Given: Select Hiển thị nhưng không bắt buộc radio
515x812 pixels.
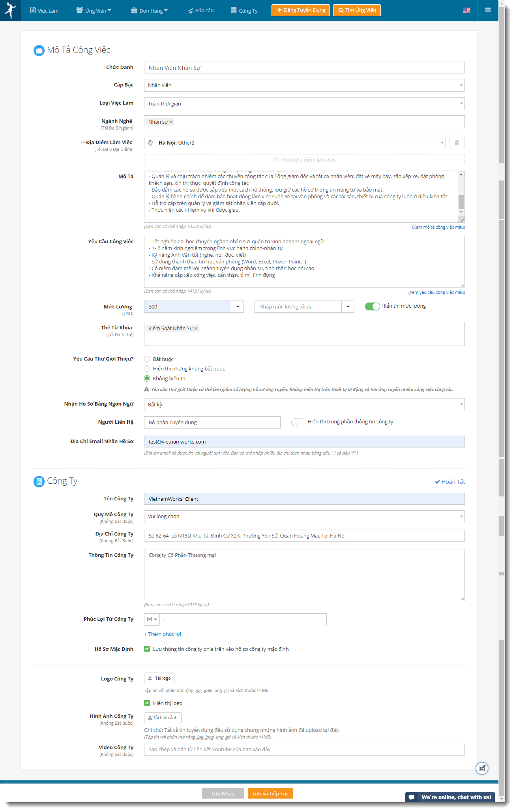Looking at the screenshot, I should click(147, 369).
